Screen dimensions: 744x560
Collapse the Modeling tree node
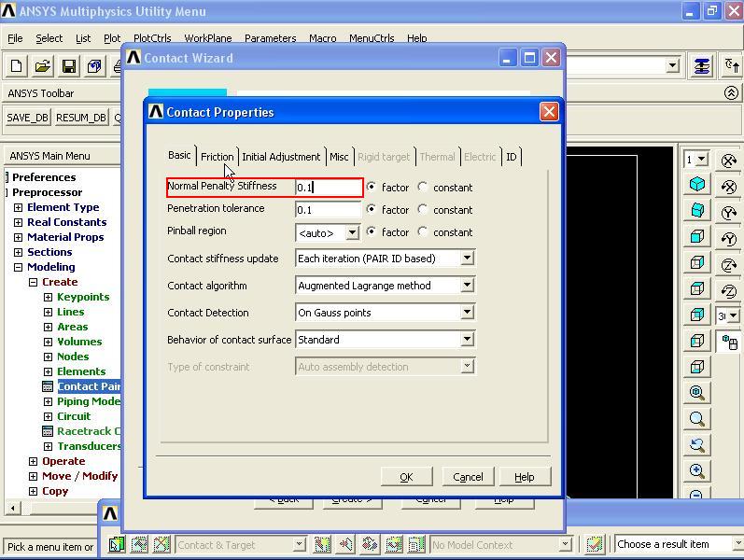click(x=18, y=267)
